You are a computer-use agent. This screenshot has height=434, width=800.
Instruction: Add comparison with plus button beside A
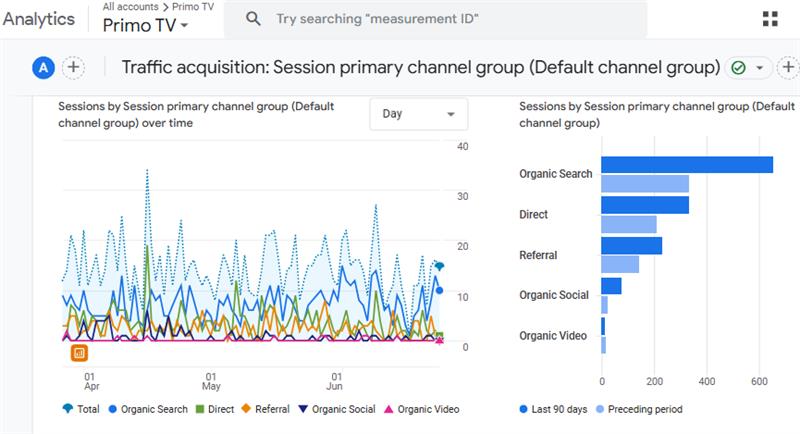pos(73,67)
